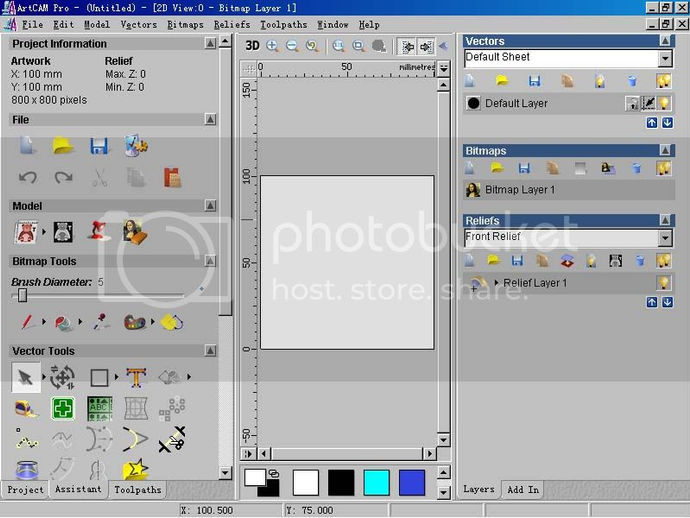This screenshot has height=518, width=690.
Task: Expand the Relief Layer 1 arrow
Action: tap(496, 283)
